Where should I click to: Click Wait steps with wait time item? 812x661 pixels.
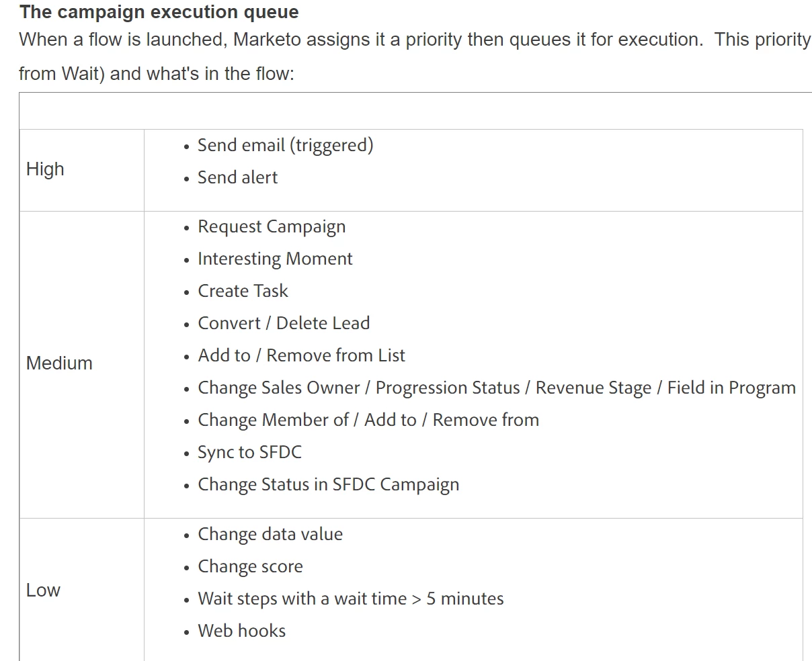(351, 599)
